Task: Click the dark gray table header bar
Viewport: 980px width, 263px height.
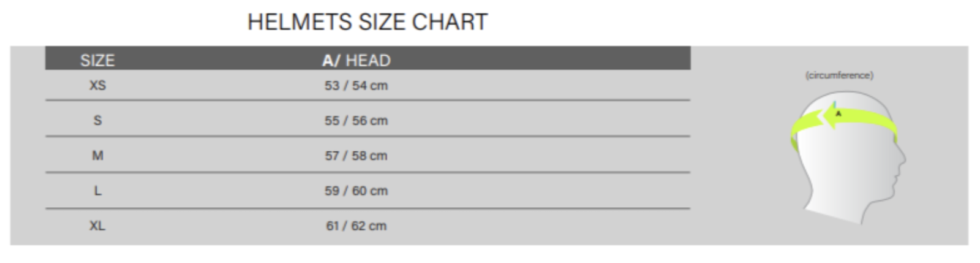Action: click(x=367, y=58)
